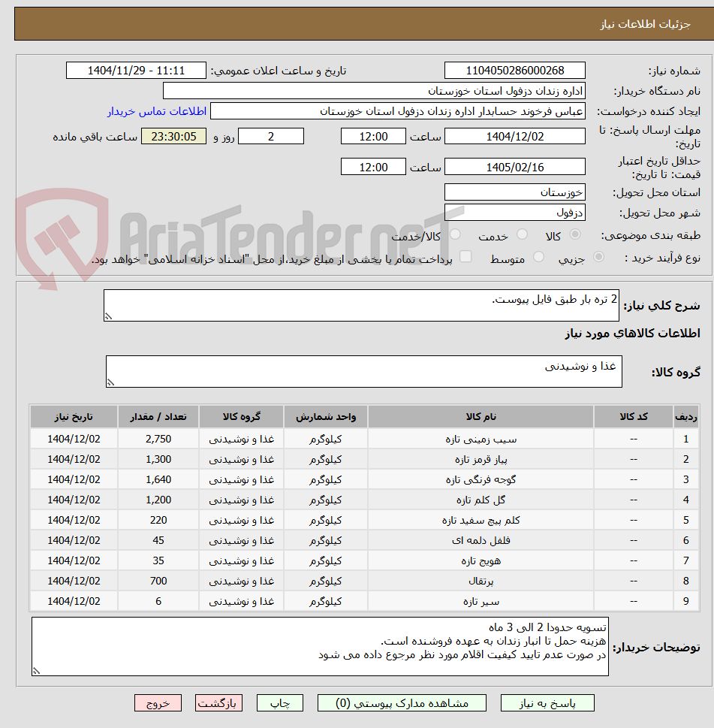
Task: Click the quantity cell 2,750
Action: (158, 440)
